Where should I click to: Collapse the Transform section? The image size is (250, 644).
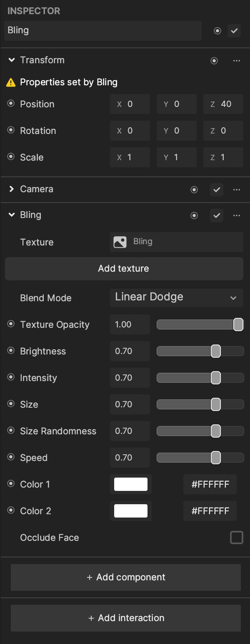11,60
